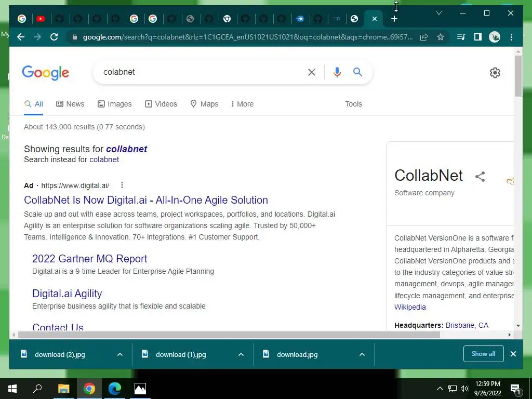Image resolution: width=532 pixels, height=399 pixels.
Task: Open the notification center icon
Action: tap(515, 389)
